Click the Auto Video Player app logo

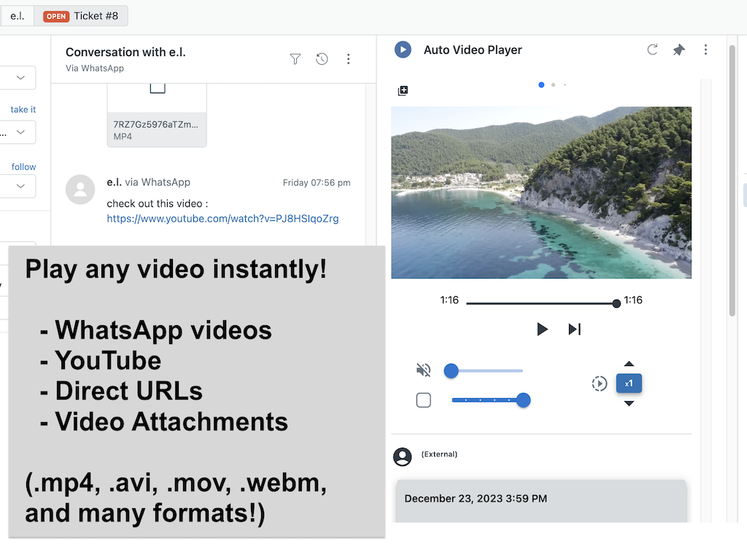[x=403, y=50]
